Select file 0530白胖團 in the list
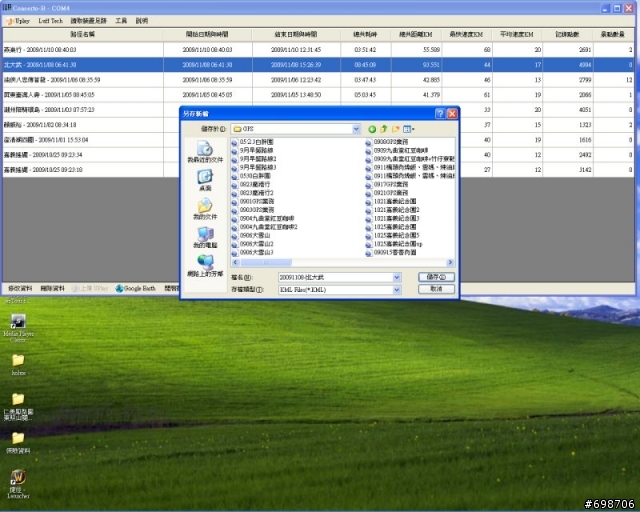 [x=251, y=176]
